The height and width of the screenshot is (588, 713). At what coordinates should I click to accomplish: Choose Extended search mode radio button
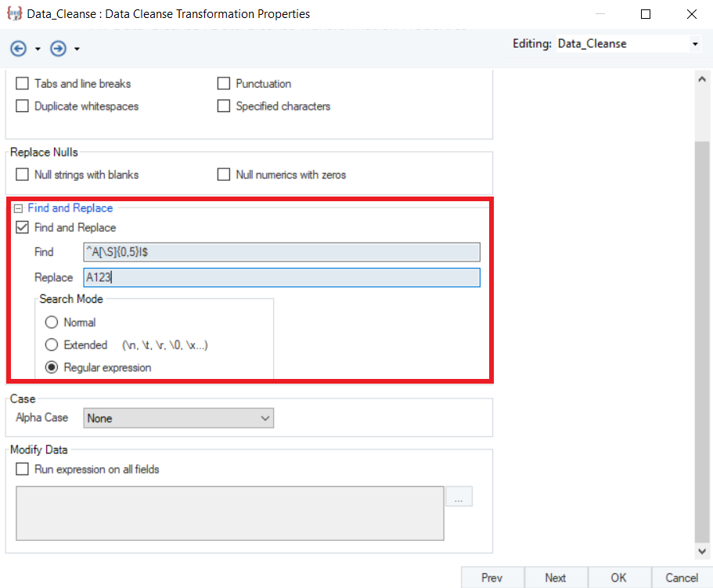coord(52,345)
